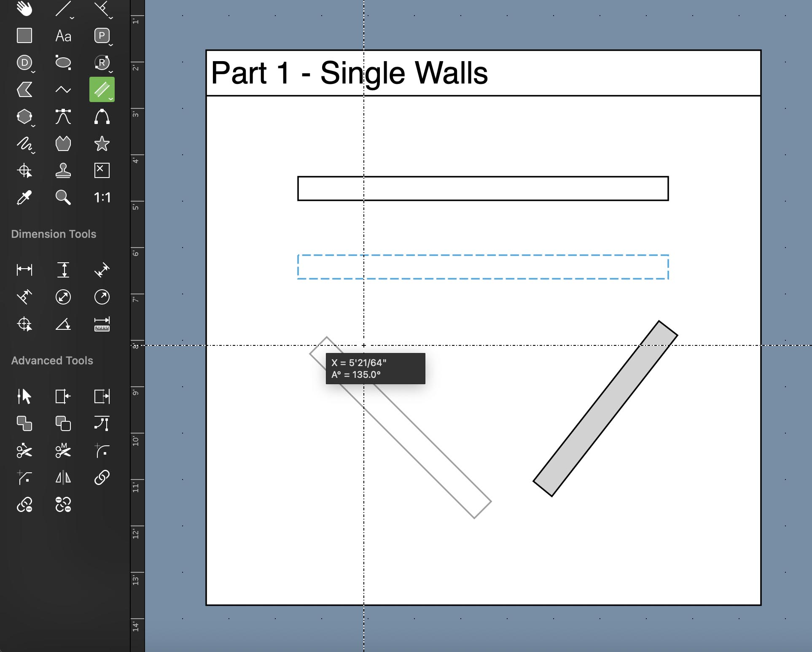
Task: Choose the angle dimension tool
Action: 63,324
